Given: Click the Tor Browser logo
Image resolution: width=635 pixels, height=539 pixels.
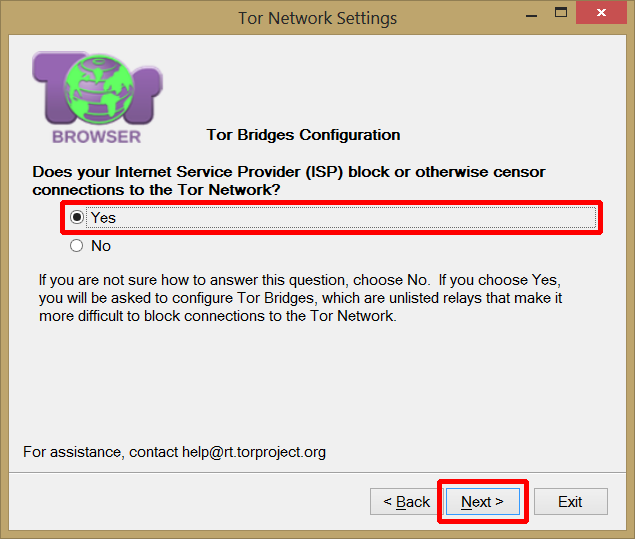Looking at the screenshot, I should (97, 97).
